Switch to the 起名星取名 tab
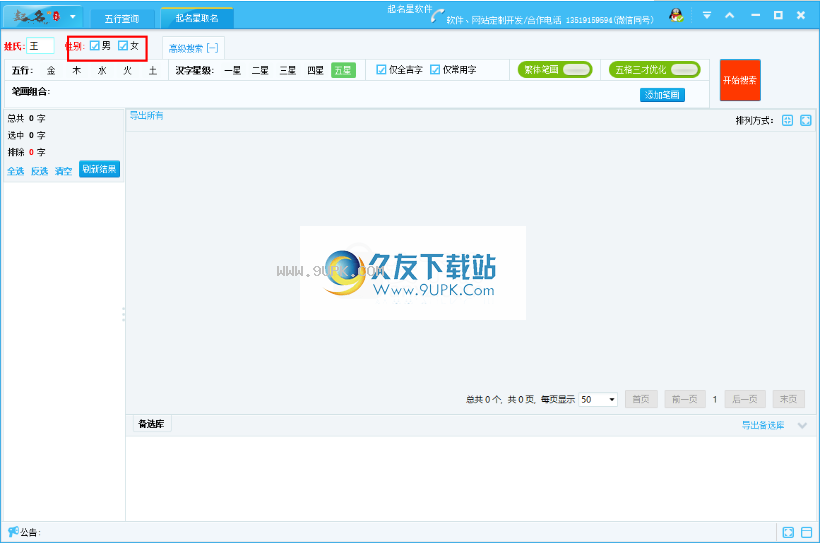Image resolution: width=826 pixels, height=547 pixels. 197,18
